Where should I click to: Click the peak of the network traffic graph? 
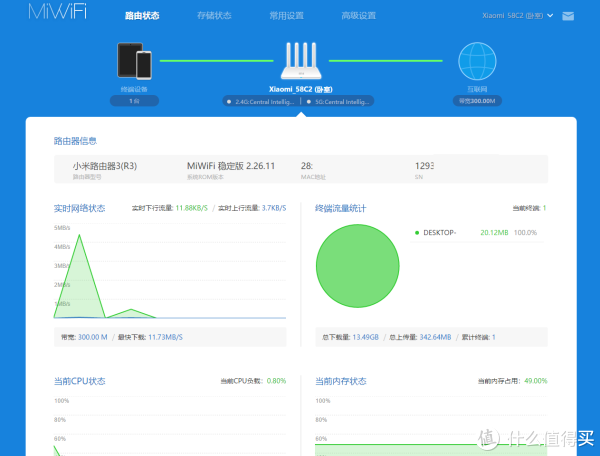[x=80, y=235]
